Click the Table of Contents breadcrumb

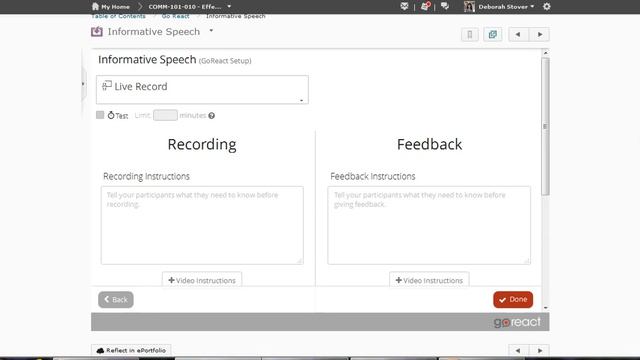tap(118, 16)
